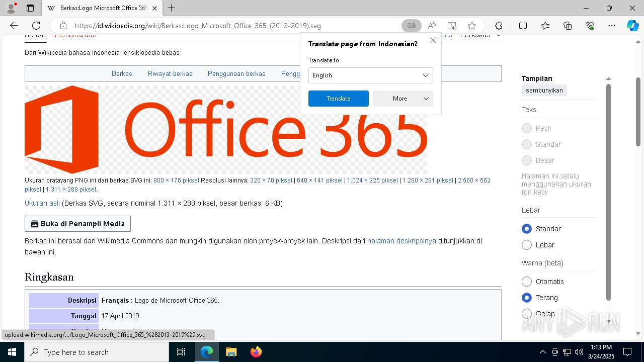This screenshot has width=644, height=362.
Task: Open Immersive Reader icon
Action: point(452,26)
